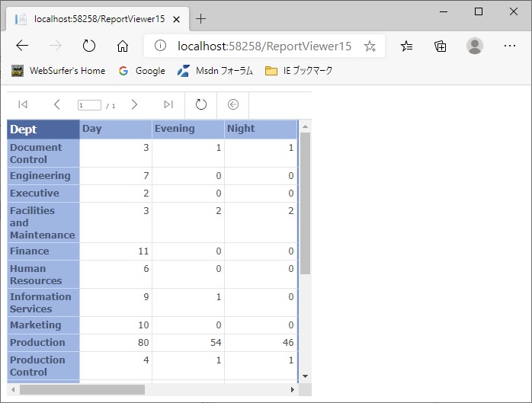Click report vertical scrollbar up arrow
The width and height of the screenshot is (532, 403).
click(x=305, y=126)
